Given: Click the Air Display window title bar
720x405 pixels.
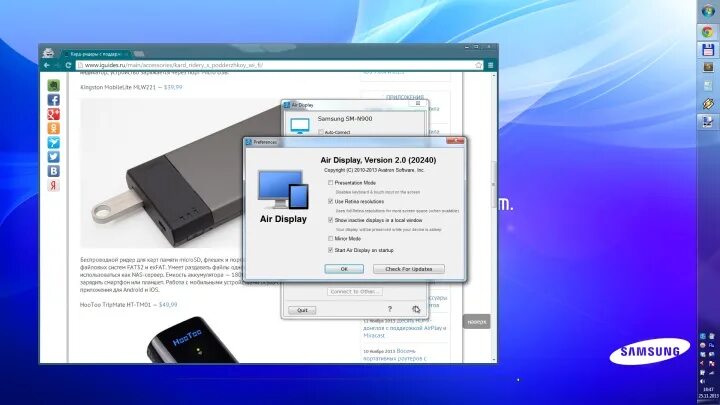Looking at the screenshot, I should pos(355,105).
